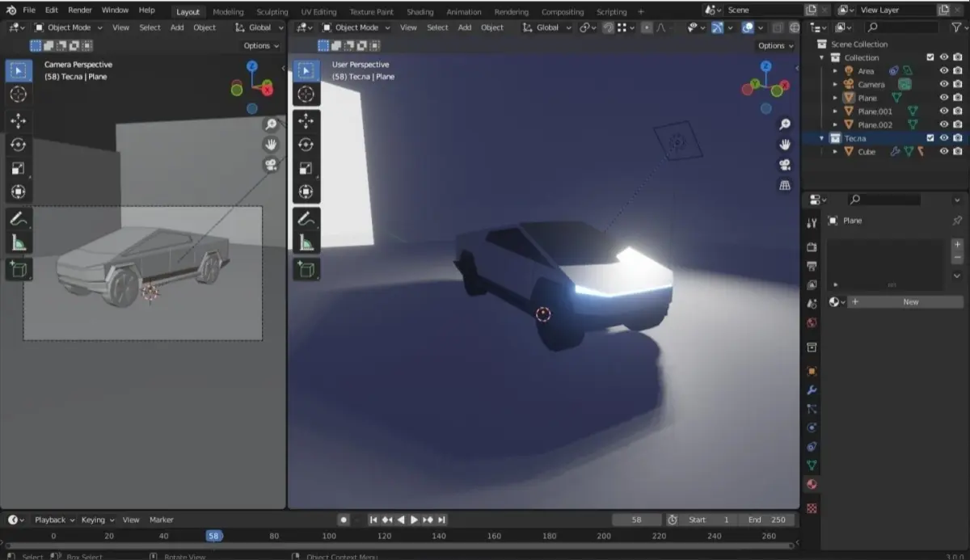
Task: Open the Keying dropdown in timeline
Action: point(98,520)
